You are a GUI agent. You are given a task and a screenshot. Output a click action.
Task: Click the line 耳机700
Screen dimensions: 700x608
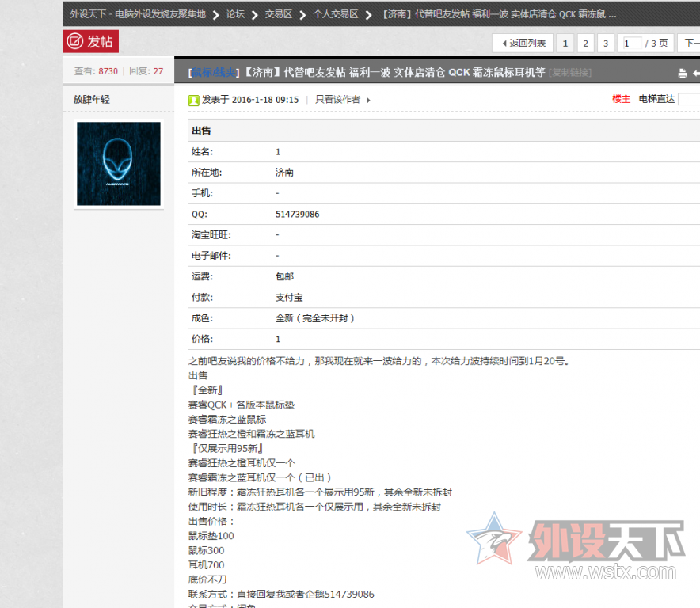tap(206, 565)
